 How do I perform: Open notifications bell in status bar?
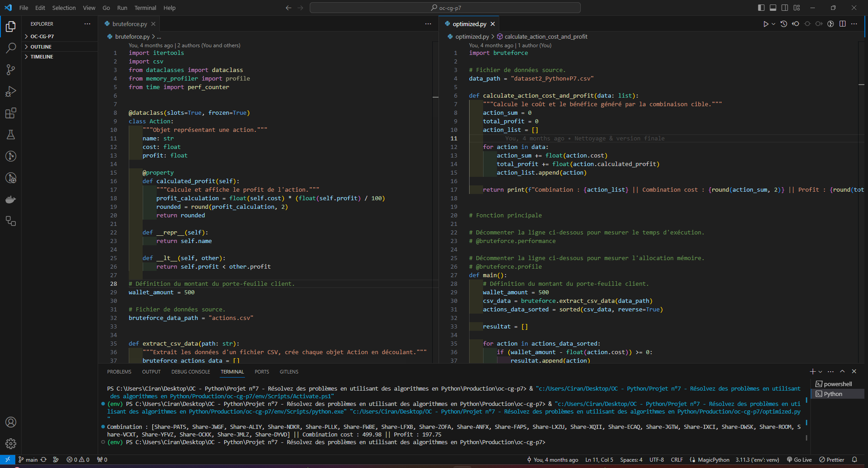pos(854,459)
